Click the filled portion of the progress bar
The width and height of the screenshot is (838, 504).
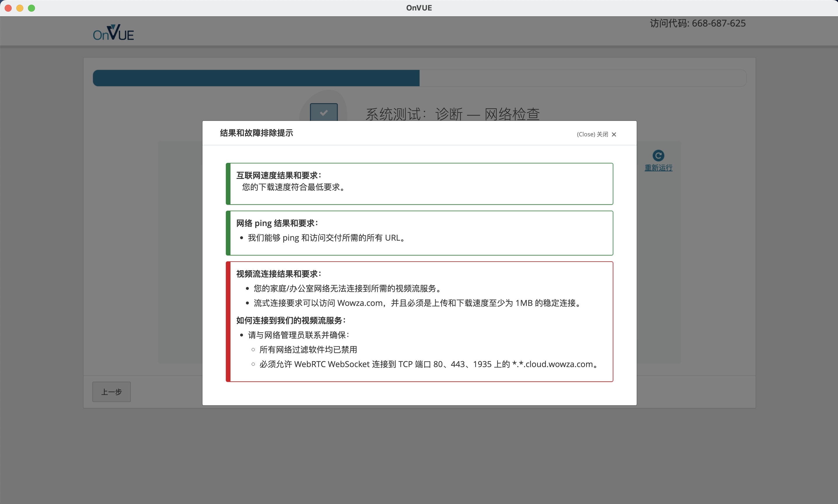(x=256, y=78)
